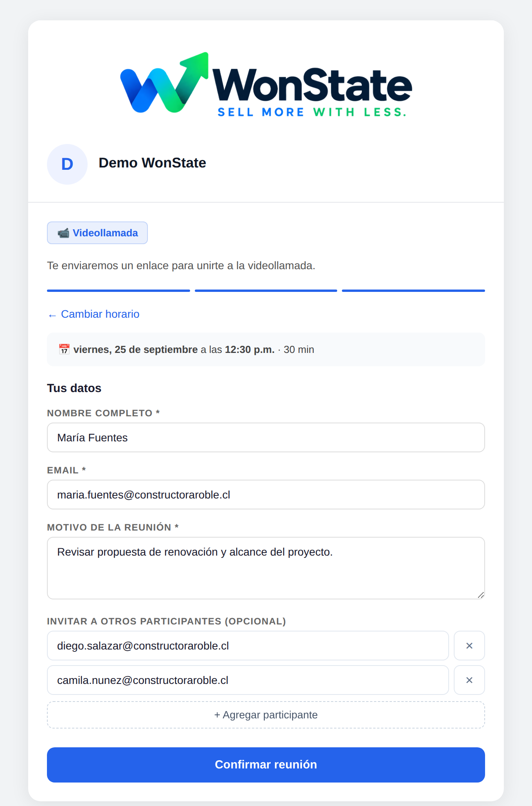This screenshot has height=806, width=532.
Task: Click the "Te enviaremos un enlace" message
Action: click(181, 266)
